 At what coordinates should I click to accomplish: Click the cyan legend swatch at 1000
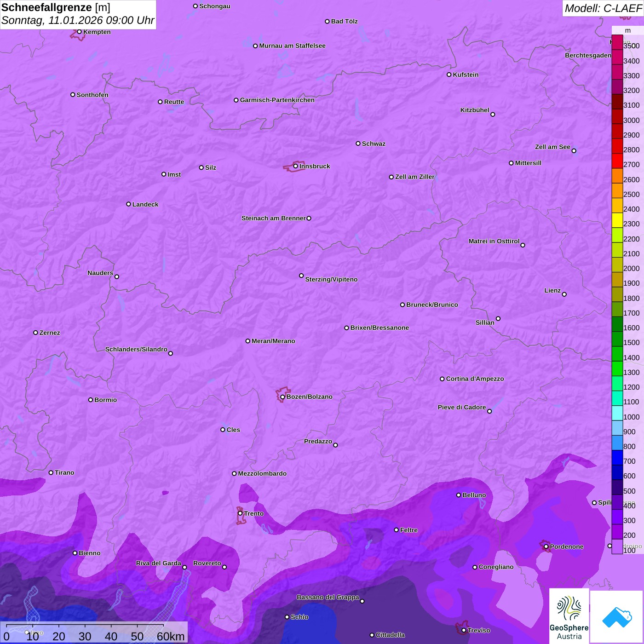click(617, 413)
